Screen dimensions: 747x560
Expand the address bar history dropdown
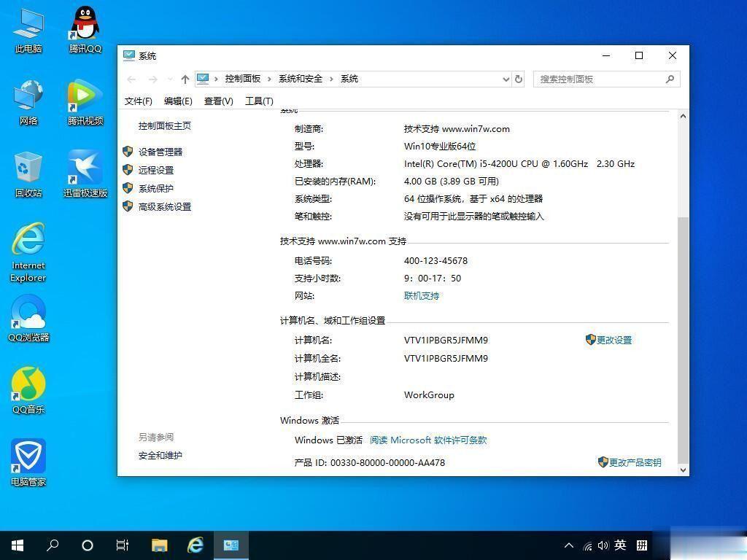coord(506,79)
